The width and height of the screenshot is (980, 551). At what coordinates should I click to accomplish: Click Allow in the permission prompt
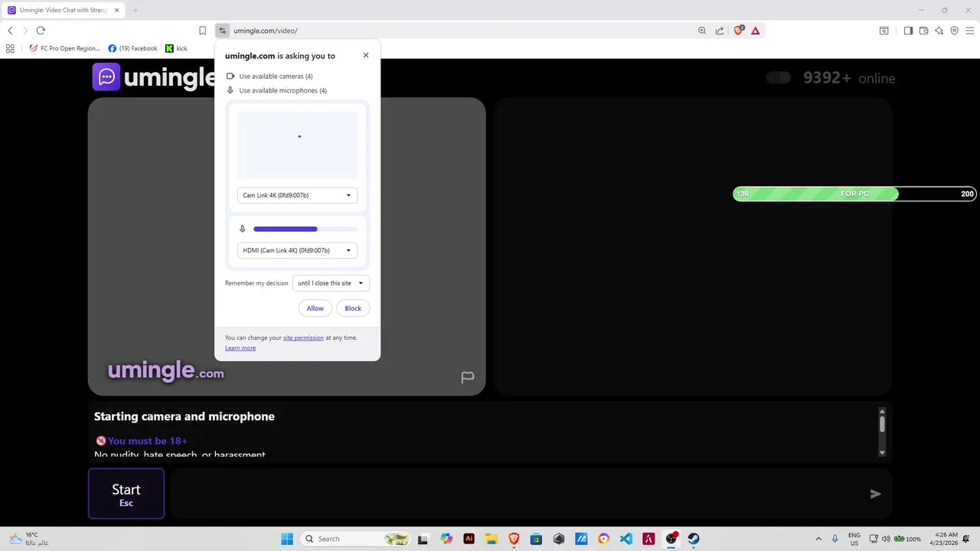coord(315,308)
